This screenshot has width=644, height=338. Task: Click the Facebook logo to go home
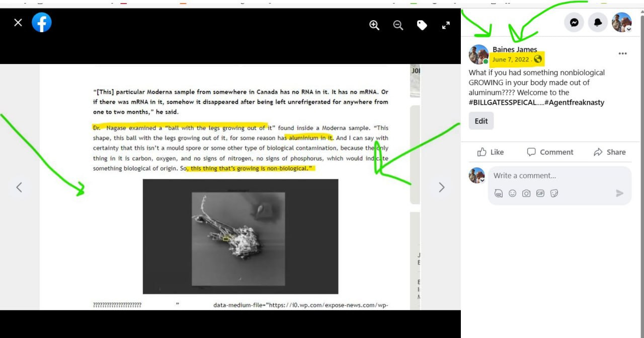42,23
